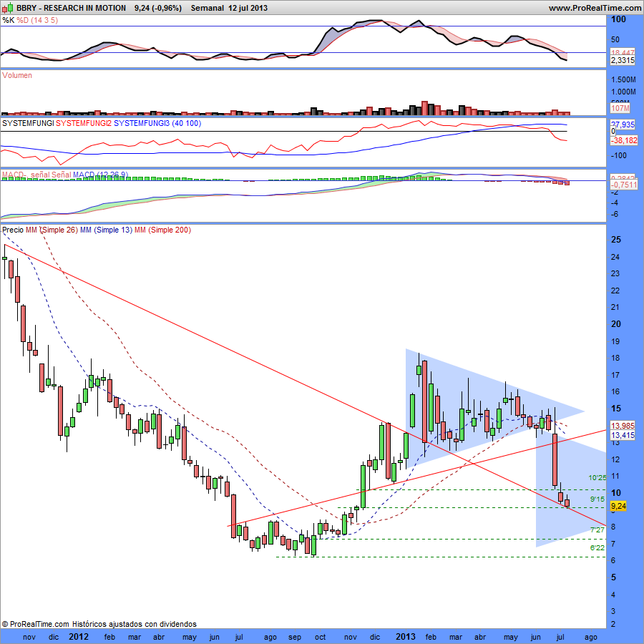
Task: Click the candlestick icon beside BBRY
Action: point(7,8)
